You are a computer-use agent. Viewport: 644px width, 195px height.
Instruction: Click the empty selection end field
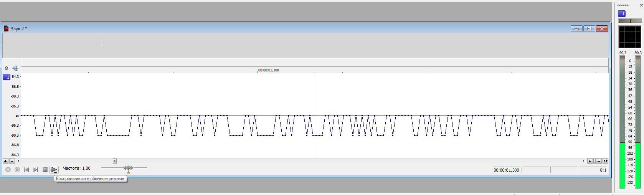(535, 170)
